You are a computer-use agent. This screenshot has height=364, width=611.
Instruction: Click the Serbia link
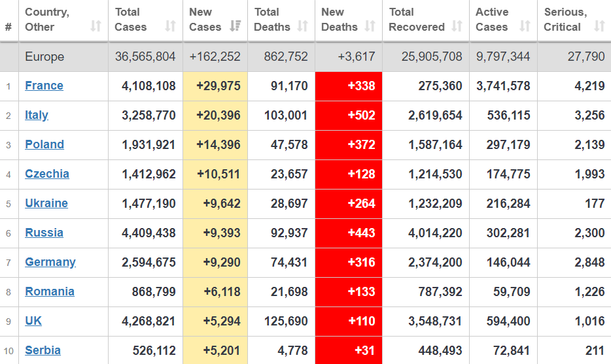pos(43,350)
